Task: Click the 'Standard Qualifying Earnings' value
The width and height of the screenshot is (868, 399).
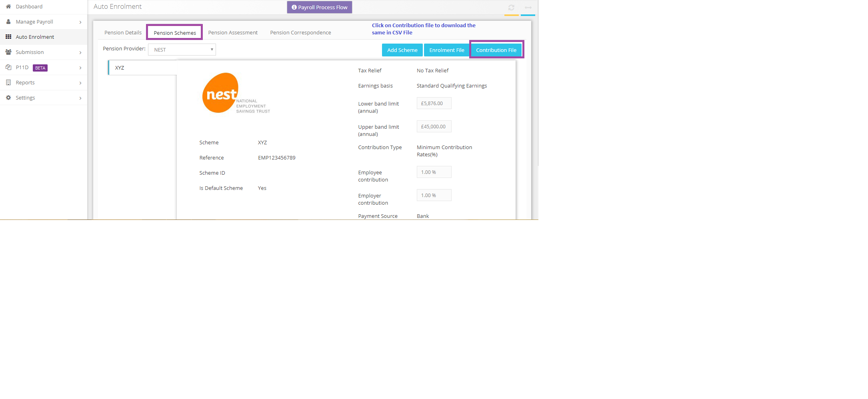Action: 452,86
